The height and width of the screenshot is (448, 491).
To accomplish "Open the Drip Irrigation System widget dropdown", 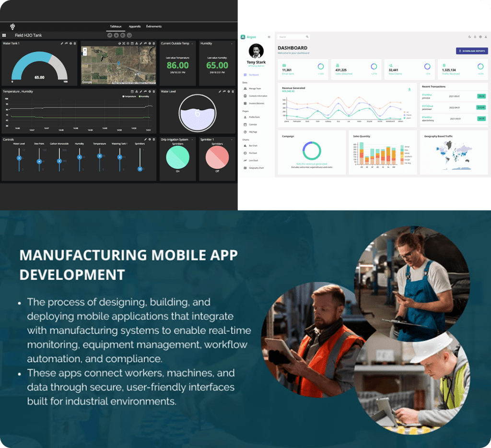I will point(193,140).
